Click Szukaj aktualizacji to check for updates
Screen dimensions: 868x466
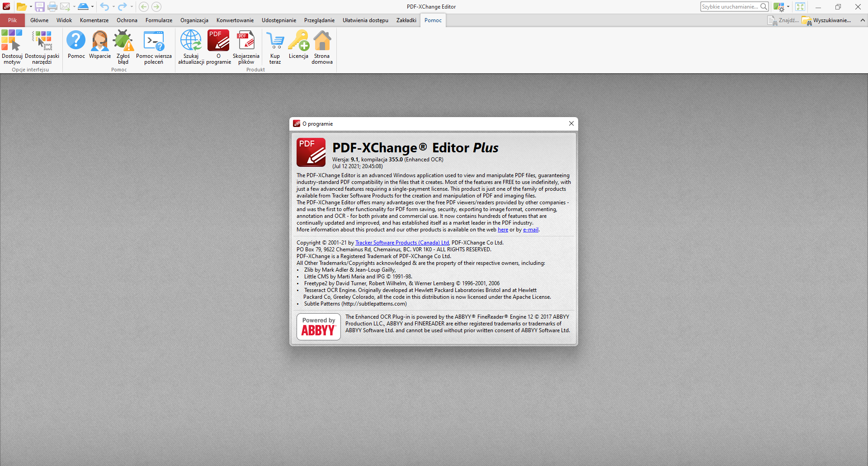pos(191,47)
